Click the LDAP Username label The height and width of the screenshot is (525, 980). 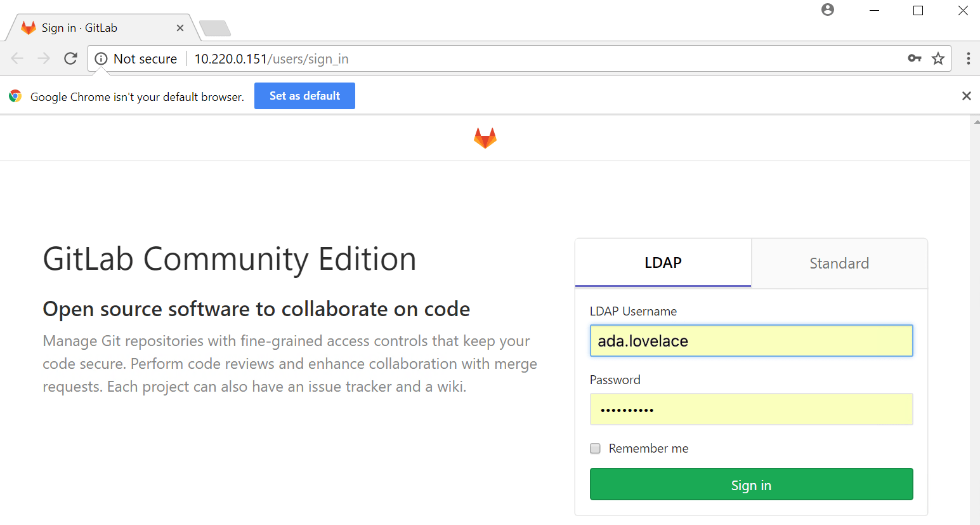click(x=633, y=311)
